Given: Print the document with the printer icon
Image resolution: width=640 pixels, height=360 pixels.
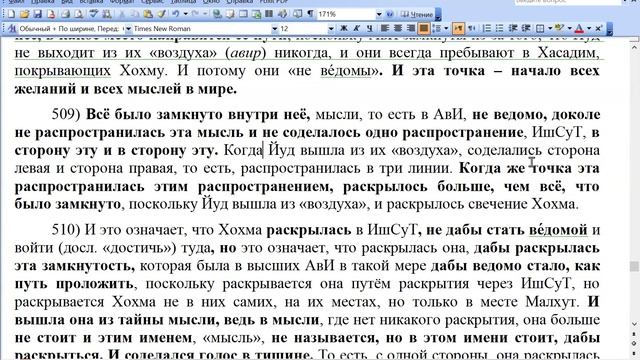Looking at the screenshot, I should [65, 14].
